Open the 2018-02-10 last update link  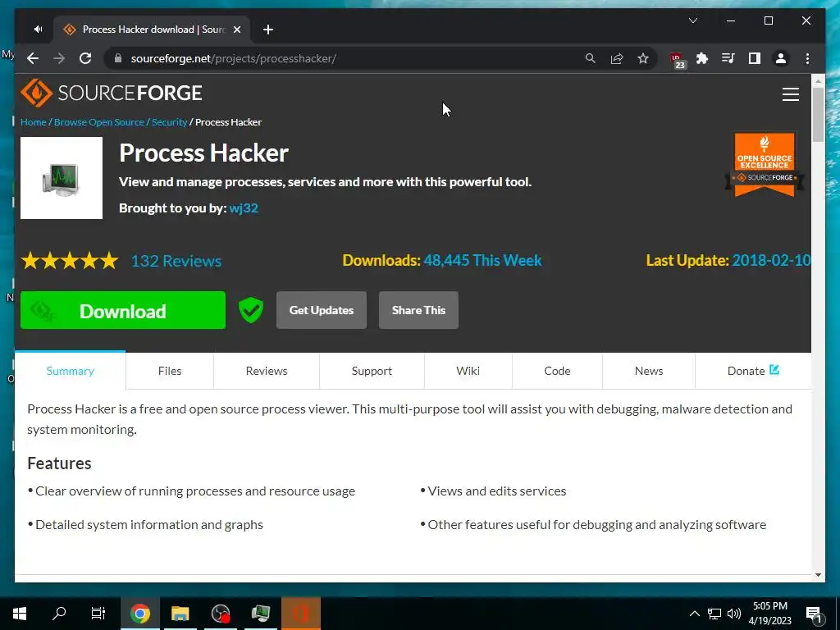coord(771,260)
